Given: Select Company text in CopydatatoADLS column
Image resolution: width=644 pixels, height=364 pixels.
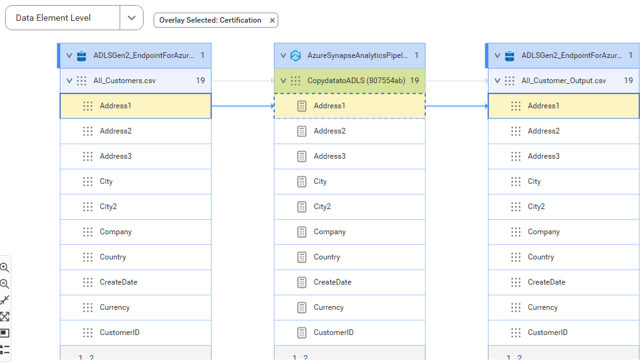Looking at the screenshot, I should 330,232.
